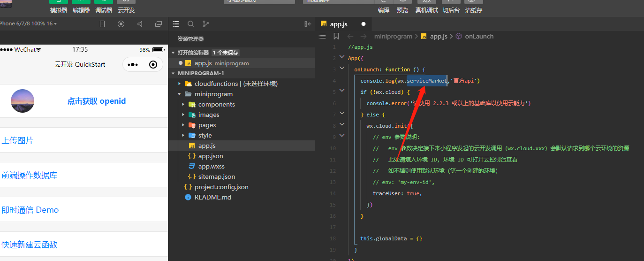The image size is (644, 261).
Task: Mute the simulator with the speaker icon
Action: coord(140,24)
